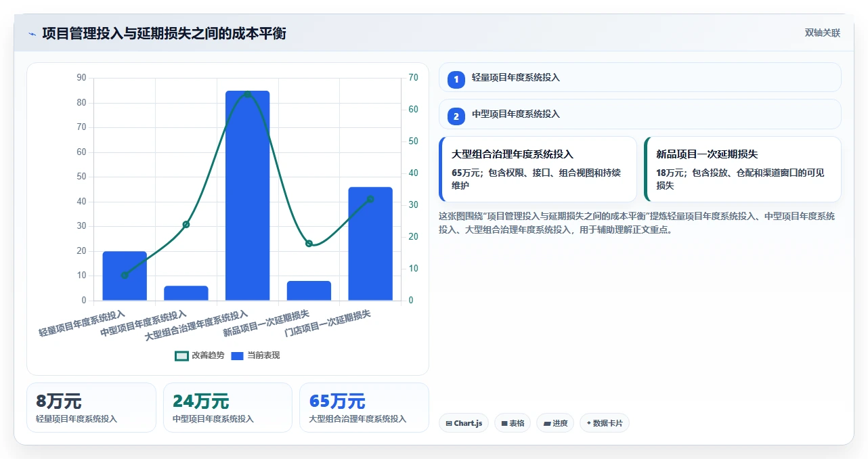Open the 新品项目一次延期损失 detail card
The image size is (868, 459).
743,169
